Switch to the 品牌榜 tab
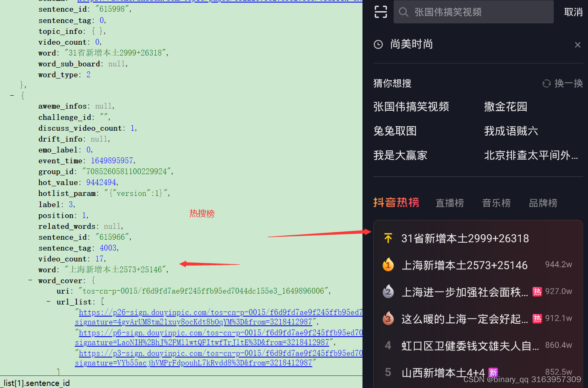588x388 pixels. tap(543, 203)
